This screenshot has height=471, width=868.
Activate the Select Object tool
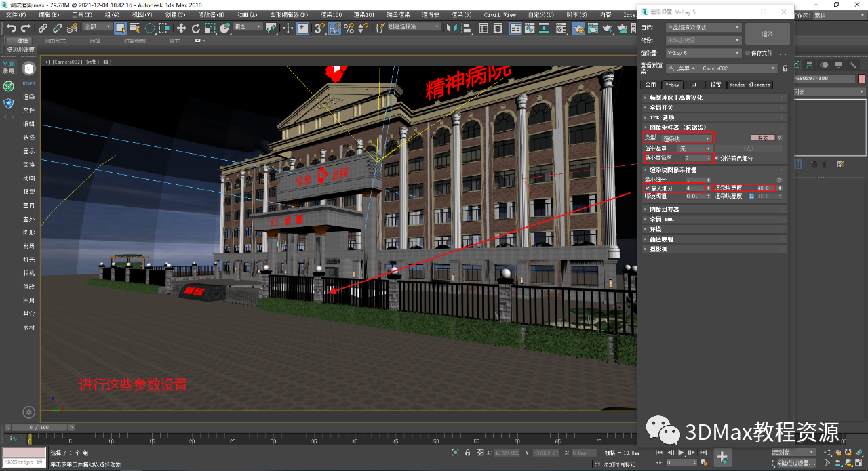coord(120,28)
